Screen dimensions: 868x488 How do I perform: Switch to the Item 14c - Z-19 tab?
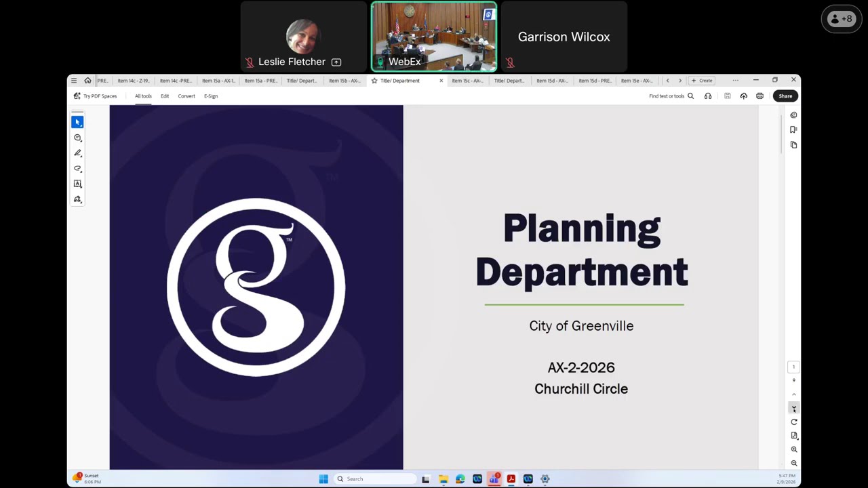pyautogui.click(x=133, y=81)
